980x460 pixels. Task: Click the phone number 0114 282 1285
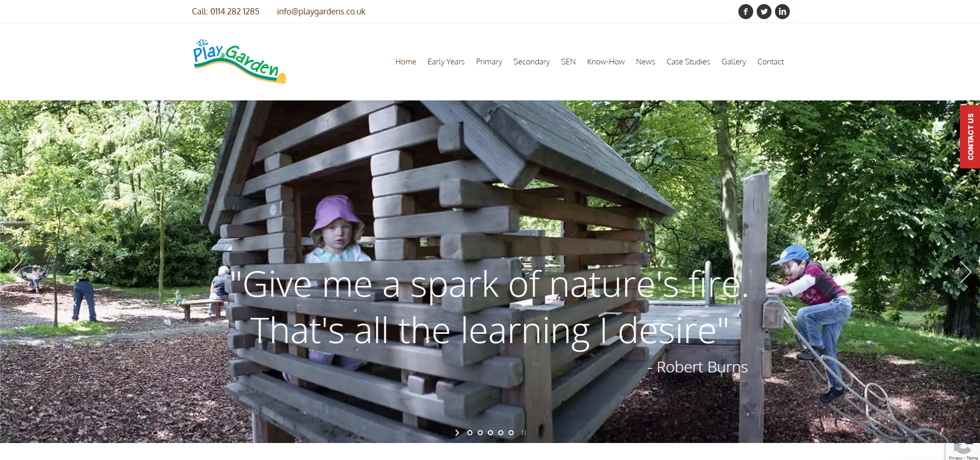(234, 11)
